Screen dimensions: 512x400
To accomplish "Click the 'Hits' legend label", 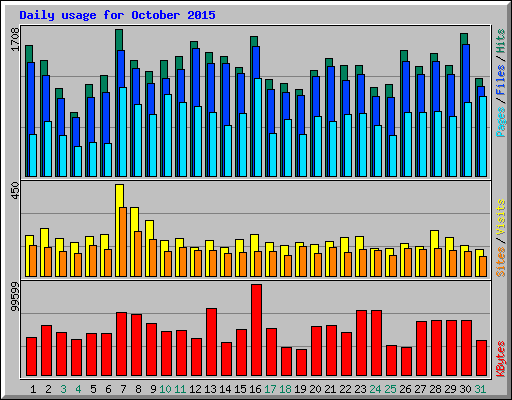I will 501,41.
